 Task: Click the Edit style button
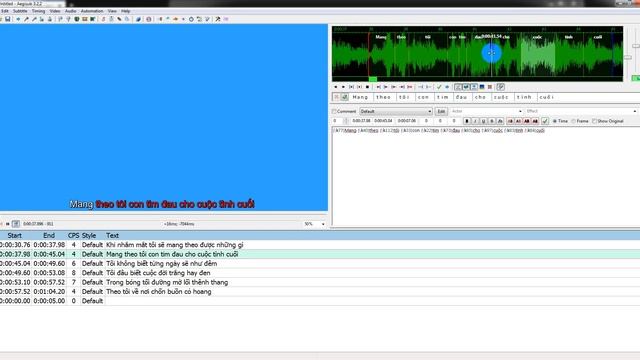click(x=441, y=111)
